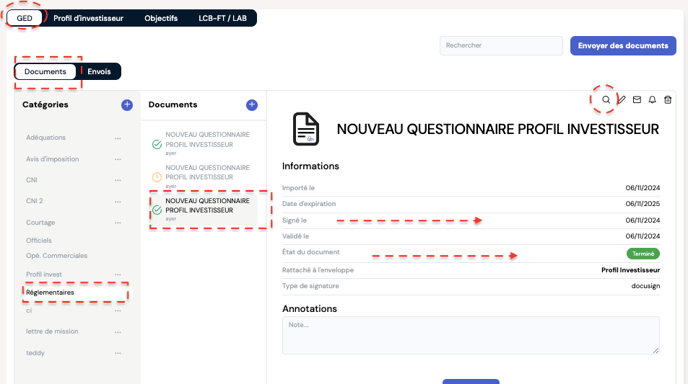Screen dimensions: 688x384
Task: Click orange clock status of second questionnaire
Action: click(157, 177)
